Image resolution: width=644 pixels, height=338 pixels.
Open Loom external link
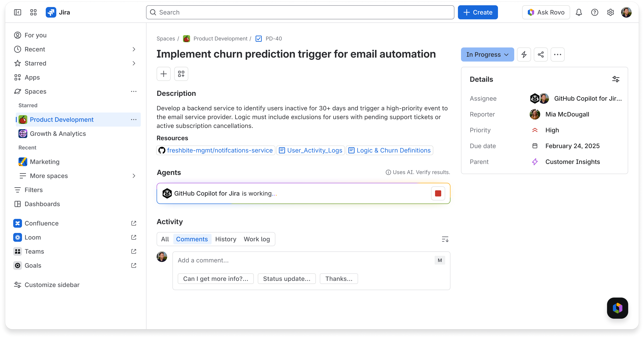pyautogui.click(x=134, y=237)
